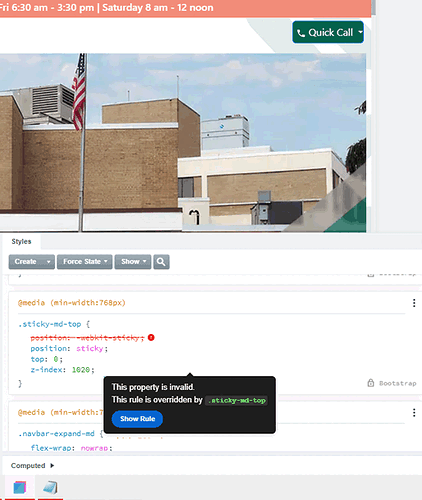Select the Styles tab
Image resolution: width=422 pixels, height=500 pixels.
click(21, 242)
